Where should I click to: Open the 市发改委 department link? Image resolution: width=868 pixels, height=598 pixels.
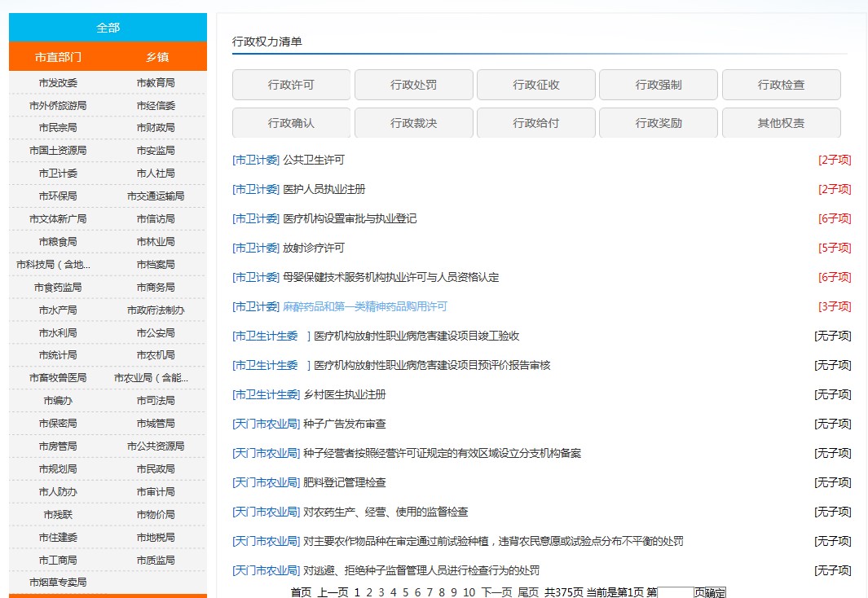click(x=58, y=83)
